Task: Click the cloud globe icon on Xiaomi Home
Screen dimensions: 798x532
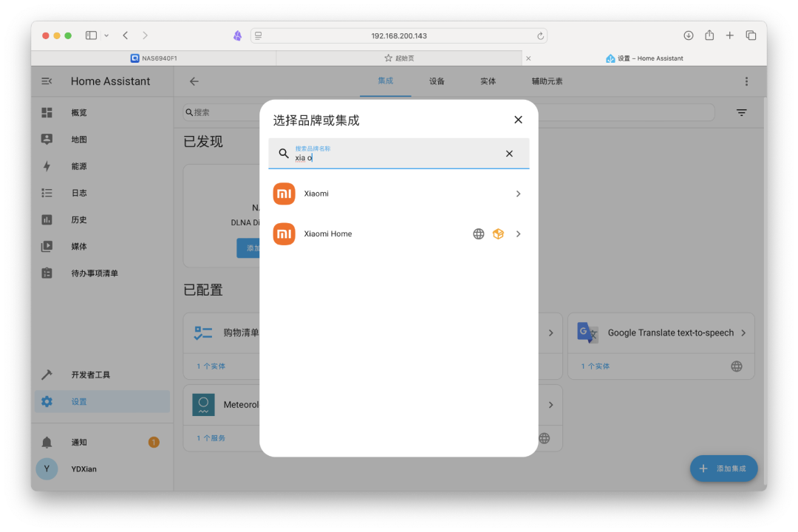Action: click(479, 234)
